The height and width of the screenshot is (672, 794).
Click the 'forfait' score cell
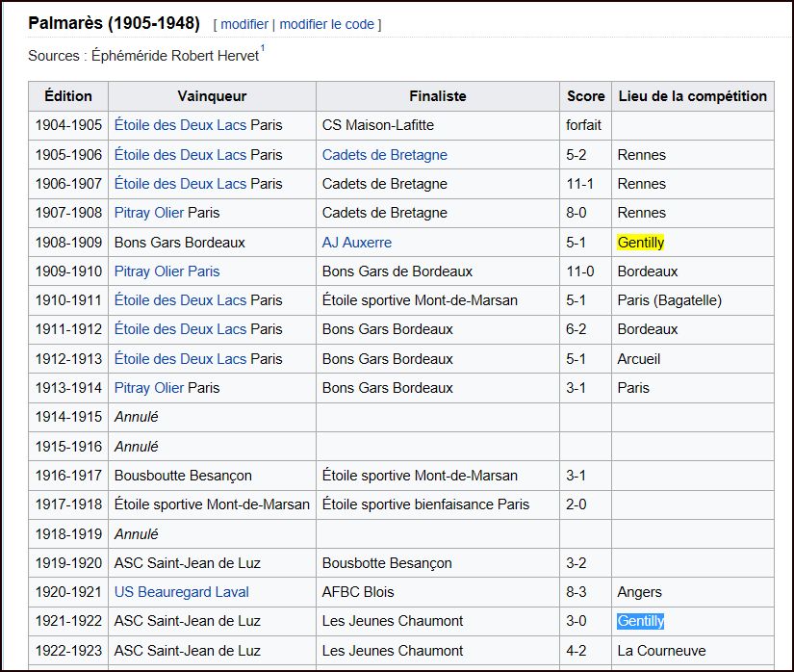pos(583,125)
